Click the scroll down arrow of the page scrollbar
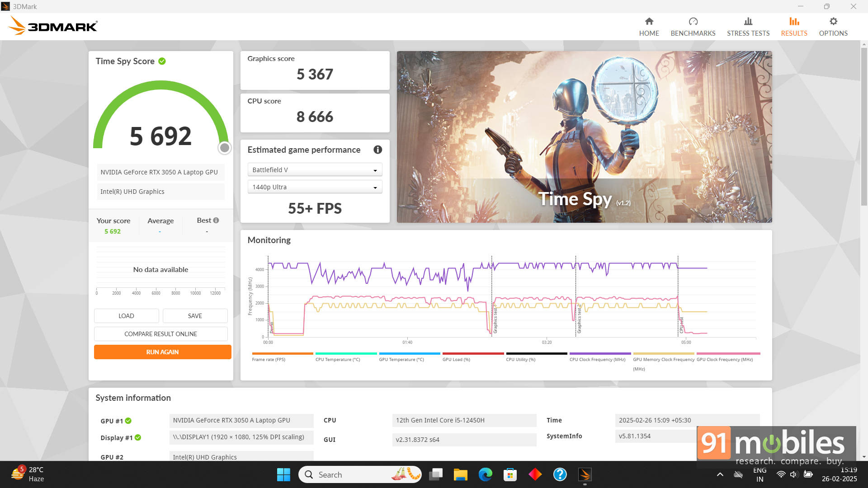The height and width of the screenshot is (488, 868). tap(864, 457)
